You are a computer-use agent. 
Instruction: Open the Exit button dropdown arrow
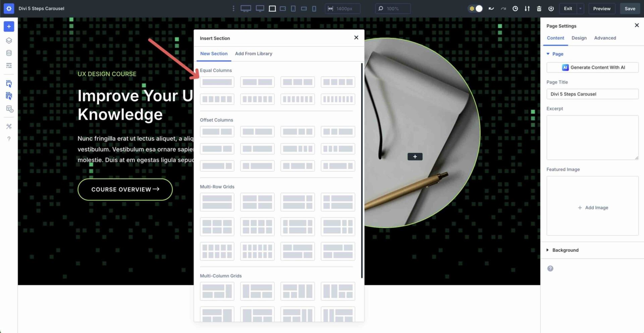(x=580, y=8)
